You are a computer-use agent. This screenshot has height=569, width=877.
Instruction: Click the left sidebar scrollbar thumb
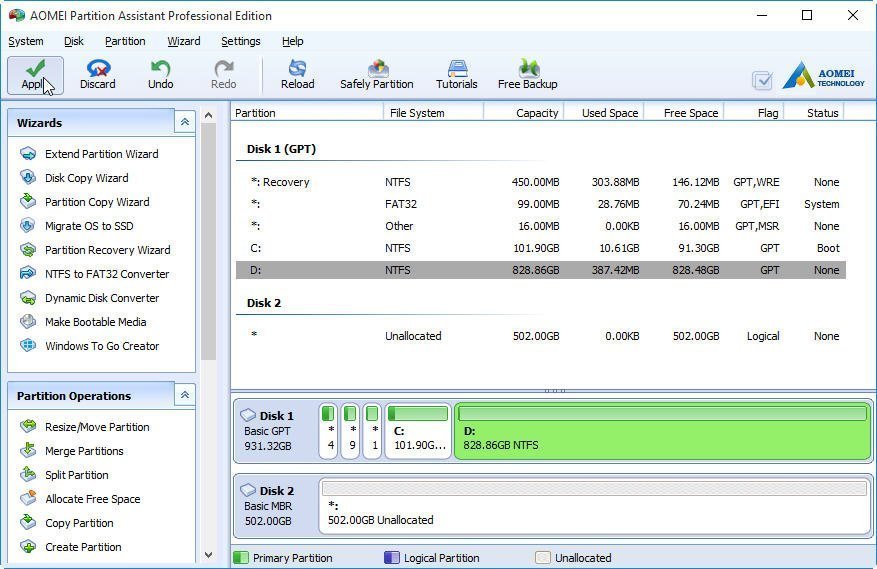[209, 241]
